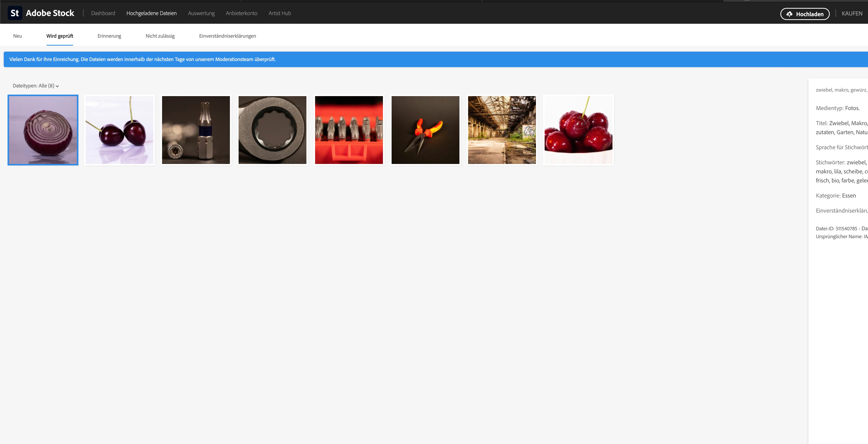Go to Auswertung page
The image size is (868, 444).
click(201, 13)
